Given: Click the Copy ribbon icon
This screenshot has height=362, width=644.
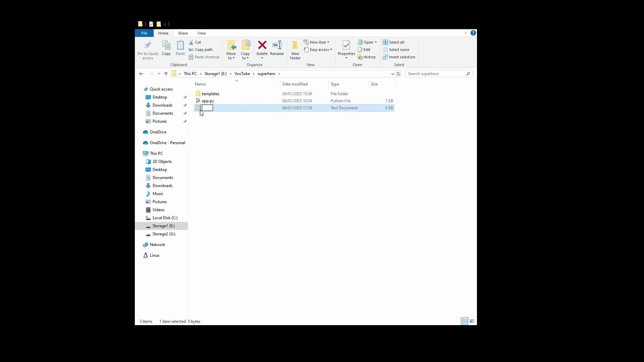Looking at the screenshot, I should click(x=166, y=48).
